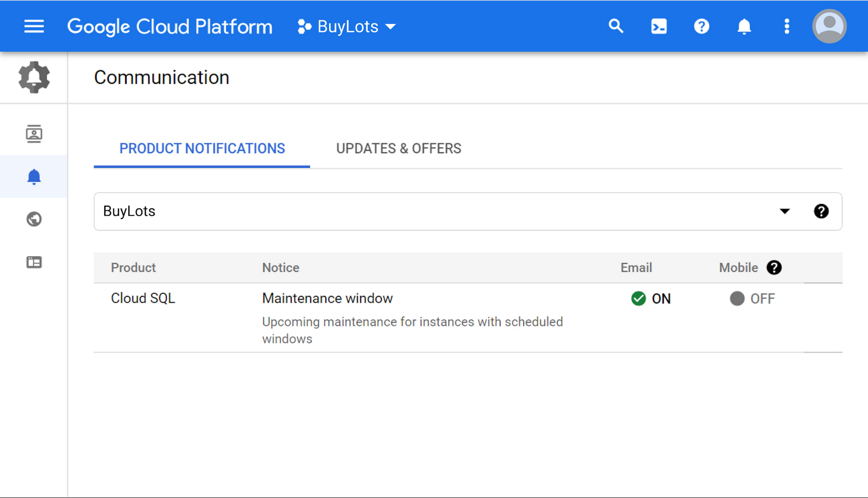Click the Mobile column header
The width and height of the screenshot is (868, 498).
coord(739,268)
